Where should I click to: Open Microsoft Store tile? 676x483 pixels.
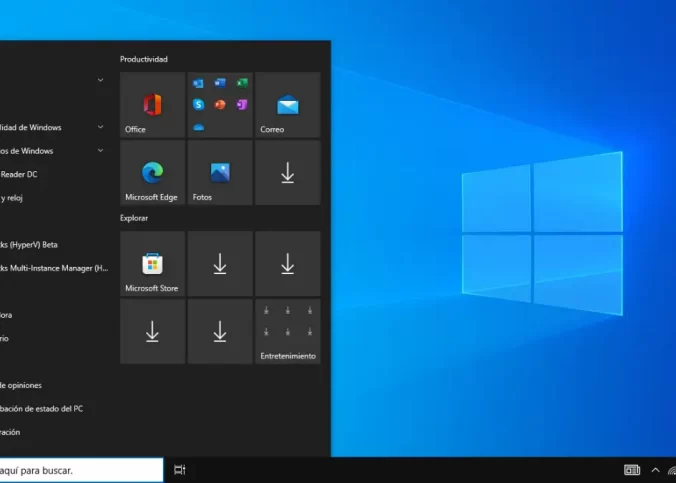[x=153, y=263]
